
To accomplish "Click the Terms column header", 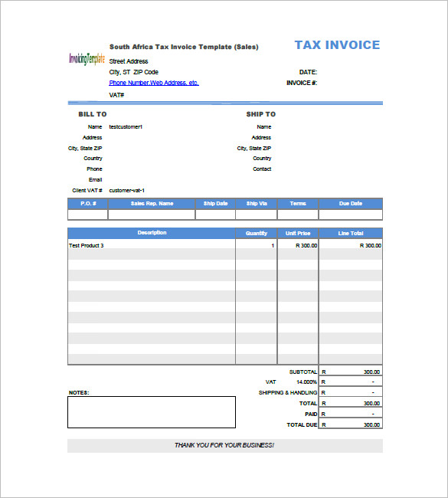I will coord(298,204).
